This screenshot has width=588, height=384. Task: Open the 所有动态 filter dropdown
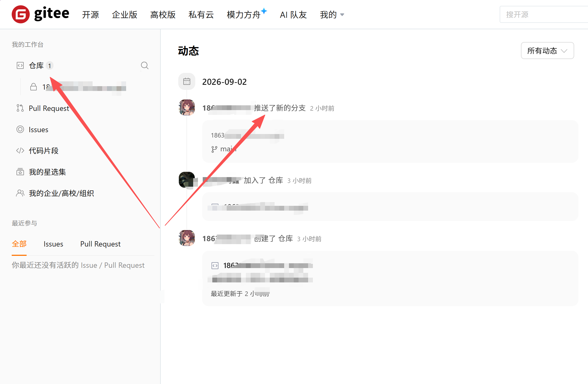pyautogui.click(x=547, y=51)
